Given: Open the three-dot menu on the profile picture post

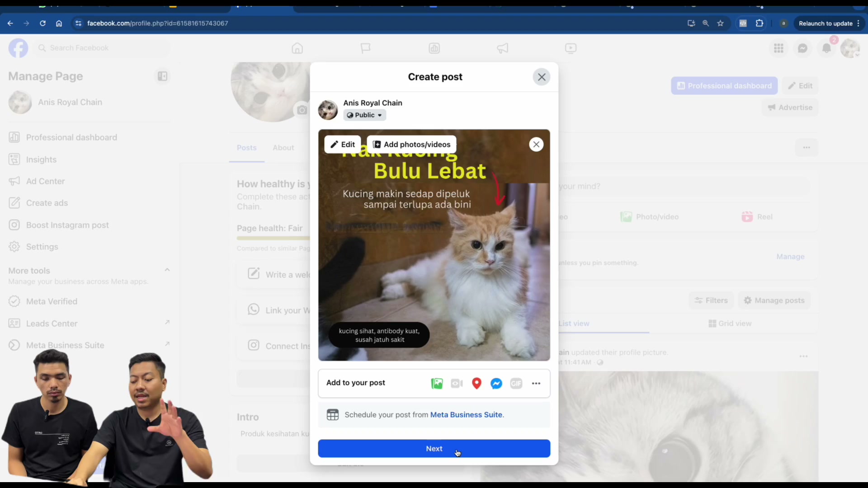Looking at the screenshot, I should tap(803, 357).
